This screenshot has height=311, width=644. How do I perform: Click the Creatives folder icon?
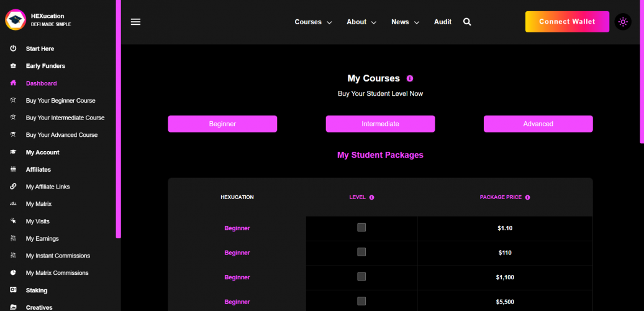pos(13,307)
